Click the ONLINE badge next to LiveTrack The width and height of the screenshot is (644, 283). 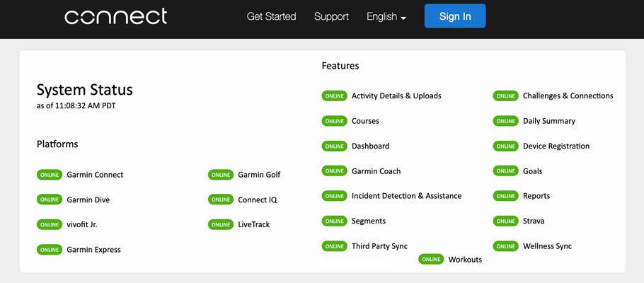click(221, 224)
